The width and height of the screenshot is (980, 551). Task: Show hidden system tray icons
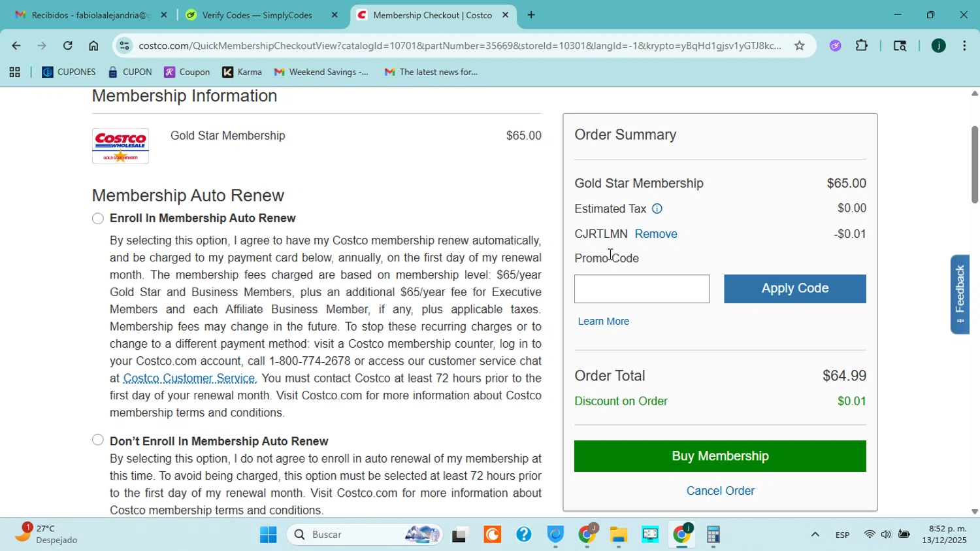(x=815, y=535)
